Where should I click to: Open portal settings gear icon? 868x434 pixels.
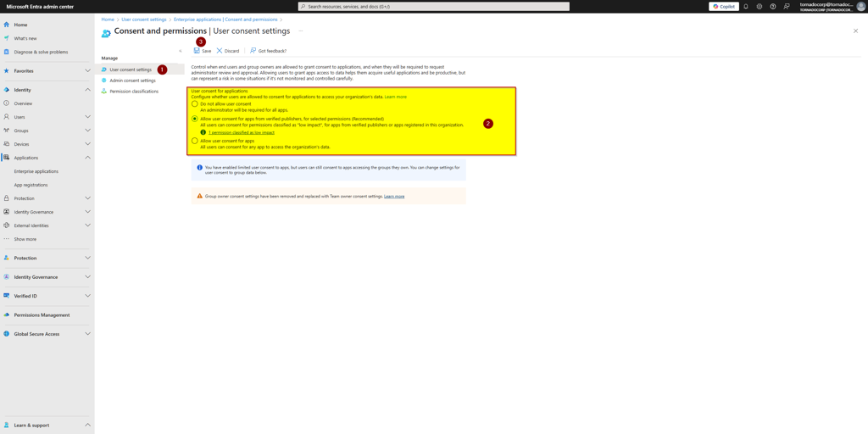click(x=759, y=6)
